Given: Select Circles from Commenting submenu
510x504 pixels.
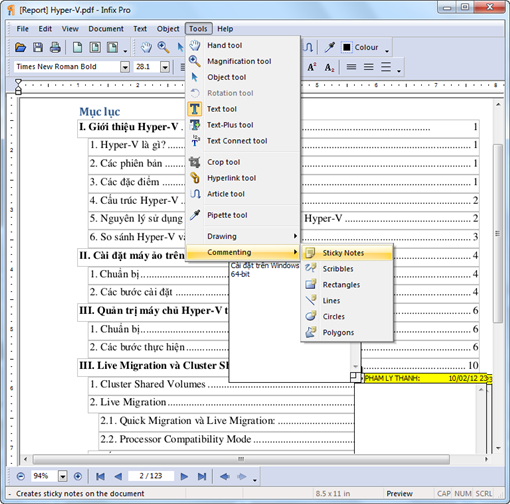Looking at the screenshot, I should point(347,317).
